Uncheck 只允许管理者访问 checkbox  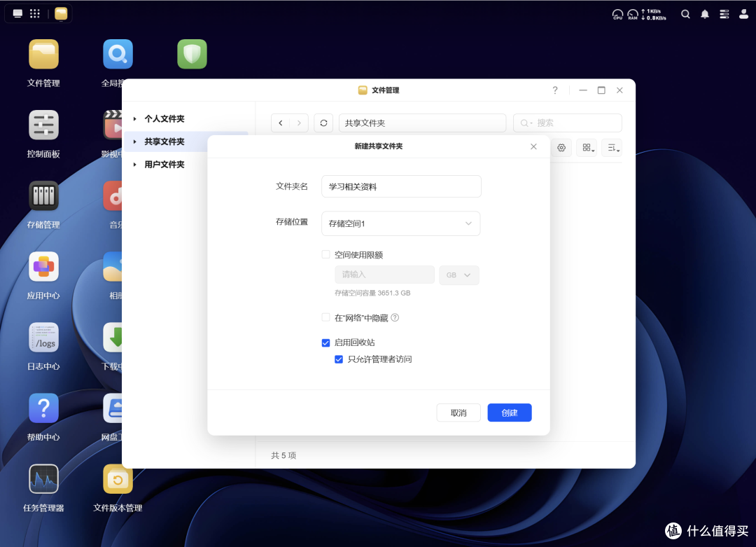[x=339, y=359]
